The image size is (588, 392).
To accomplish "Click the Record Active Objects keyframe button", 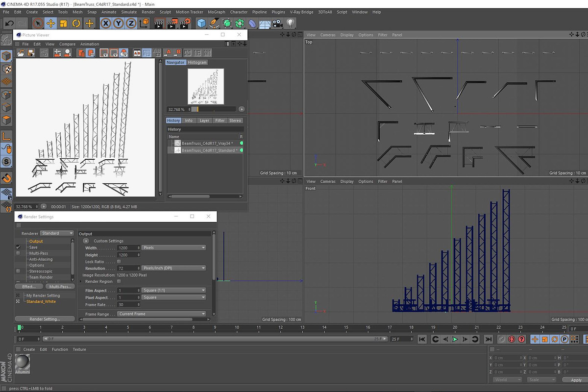I will point(502,339).
